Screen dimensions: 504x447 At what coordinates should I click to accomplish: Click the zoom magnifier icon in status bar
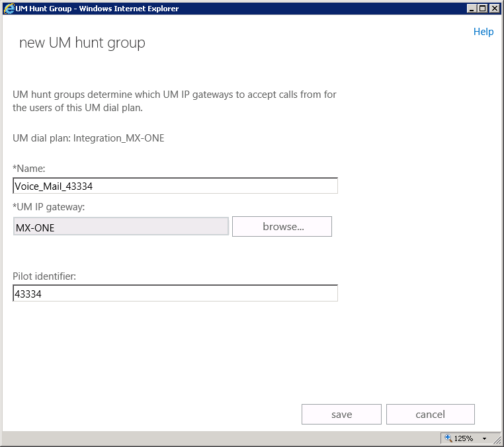pyautogui.click(x=448, y=438)
